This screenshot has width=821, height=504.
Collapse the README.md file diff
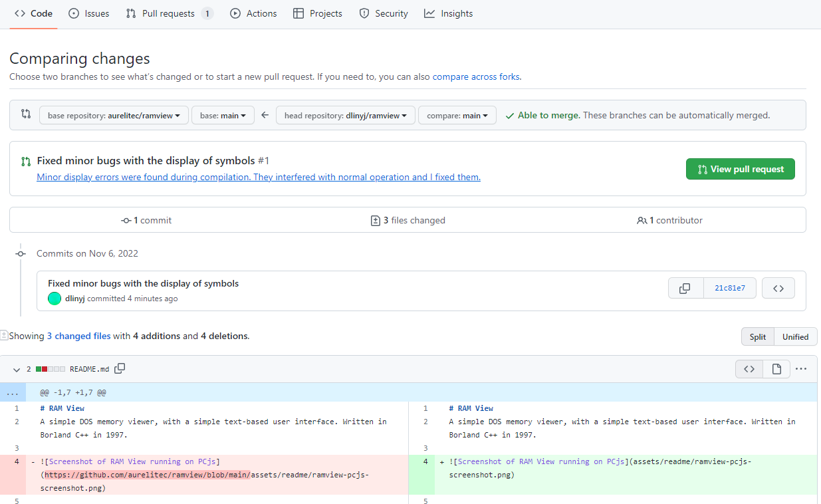(x=17, y=369)
